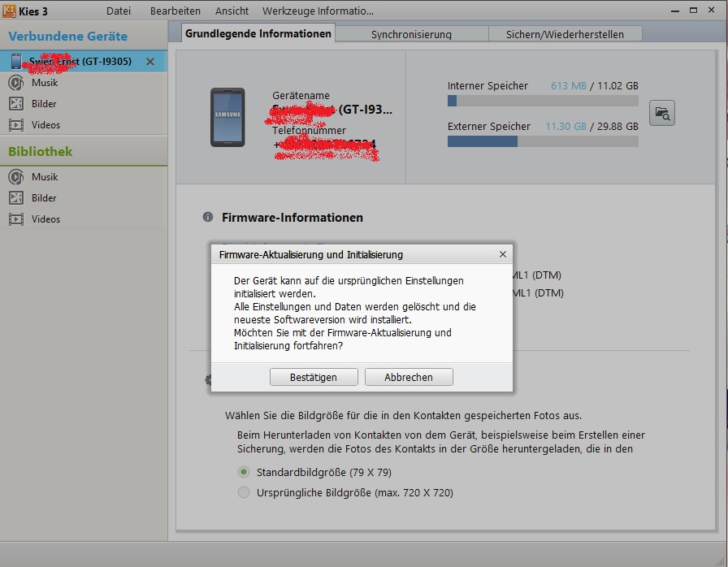Click the 11.30 GB external storage value
The image size is (728, 567).
click(x=565, y=126)
